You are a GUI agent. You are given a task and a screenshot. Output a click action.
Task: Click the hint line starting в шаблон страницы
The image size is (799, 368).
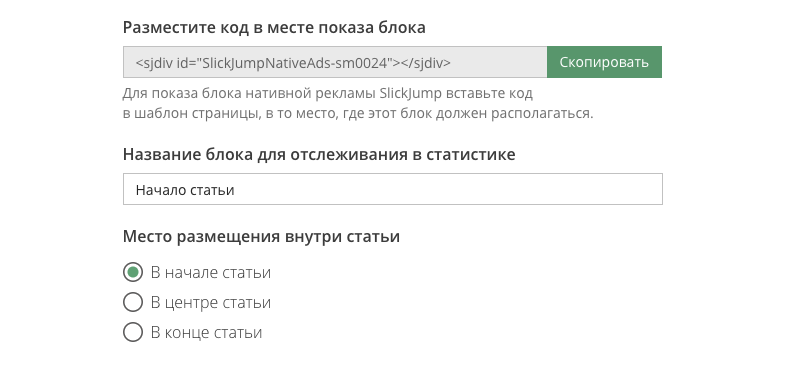(358, 113)
